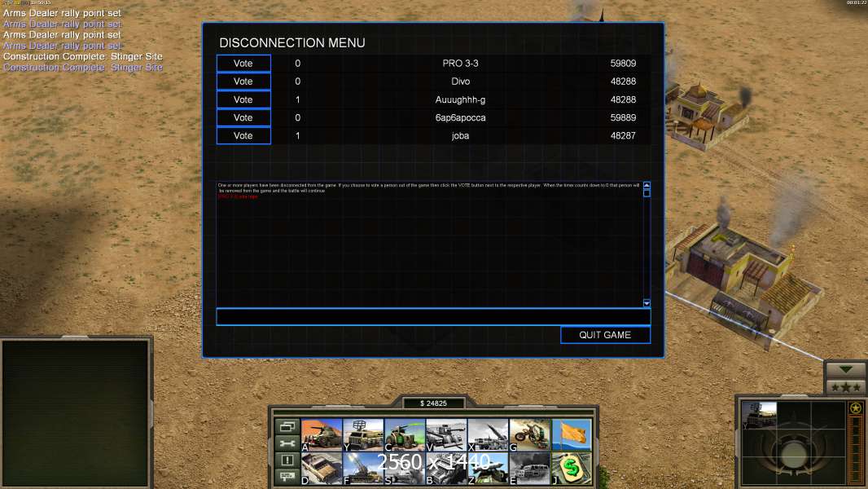Select player name PRO 3-3
The width and height of the screenshot is (868, 489).
pos(460,63)
